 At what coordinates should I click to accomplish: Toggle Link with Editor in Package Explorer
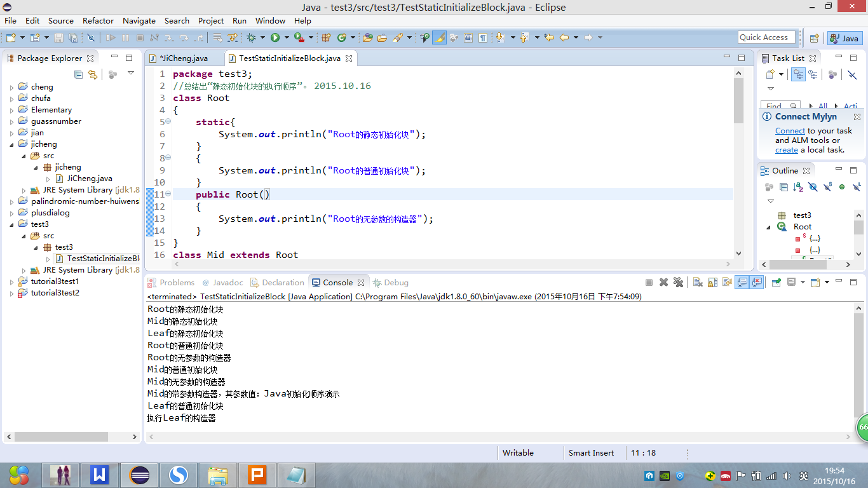click(92, 74)
